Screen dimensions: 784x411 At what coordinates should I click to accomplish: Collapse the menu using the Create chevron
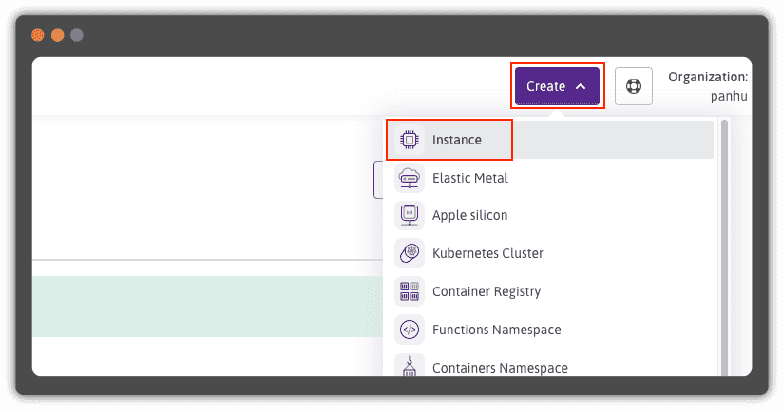[x=581, y=87]
